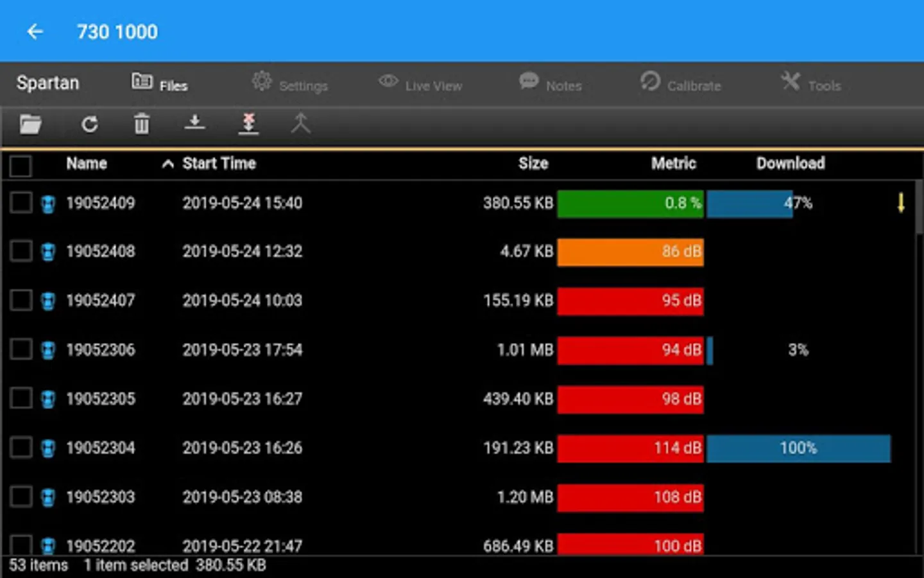Viewport: 924px width, 578px height.
Task: Sort by the Download column header
Action: (x=791, y=164)
